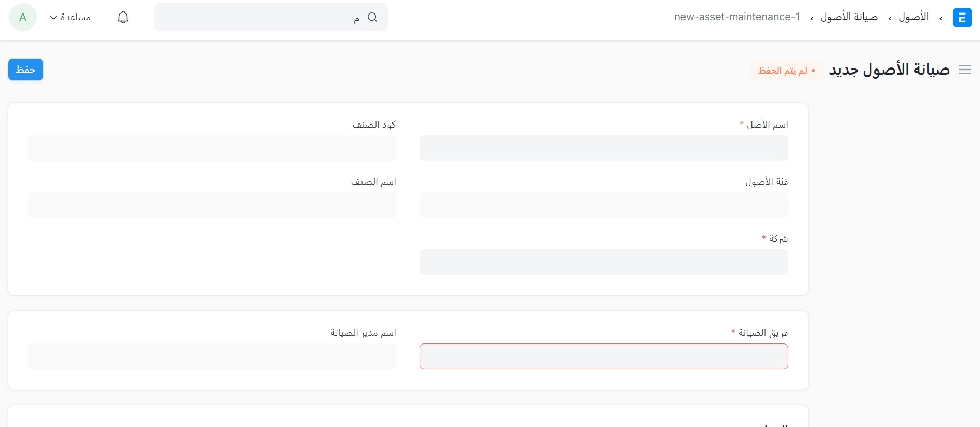Screen dimensions: 980x427
Task: Click the حفظ save button
Action: tap(25, 70)
